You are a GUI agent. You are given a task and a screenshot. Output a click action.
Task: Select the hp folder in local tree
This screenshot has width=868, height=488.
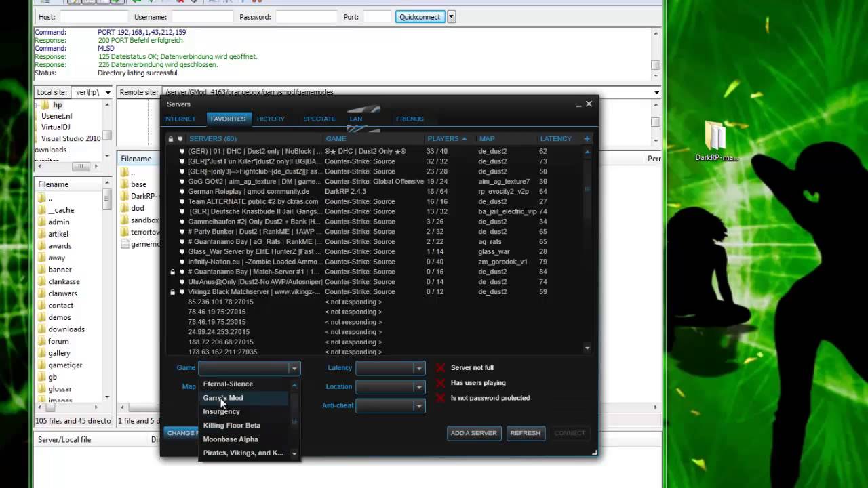[x=58, y=105]
